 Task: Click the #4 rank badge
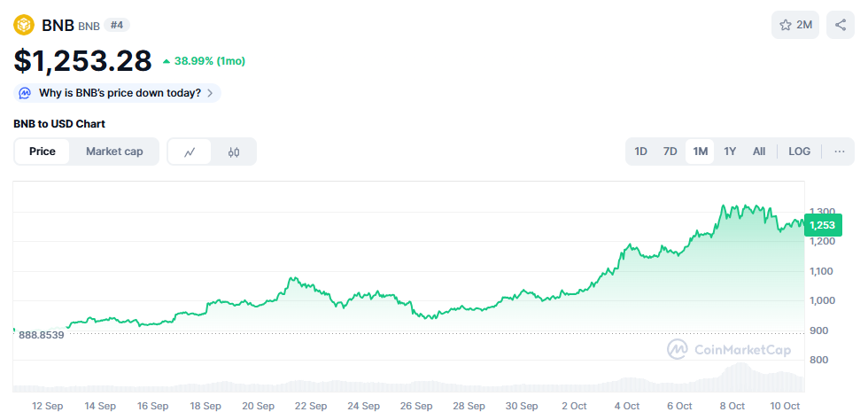pyautogui.click(x=117, y=25)
